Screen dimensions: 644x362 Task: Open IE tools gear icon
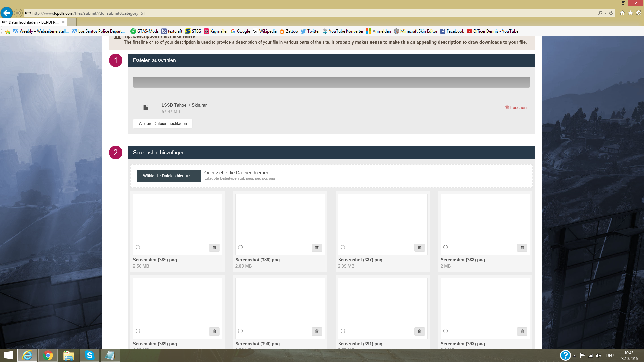[x=639, y=13]
